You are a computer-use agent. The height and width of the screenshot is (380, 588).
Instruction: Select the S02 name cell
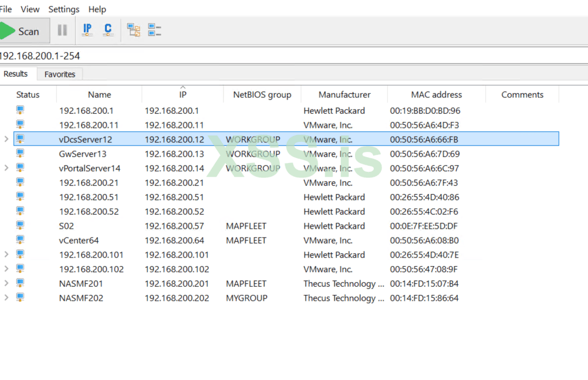click(66, 226)
